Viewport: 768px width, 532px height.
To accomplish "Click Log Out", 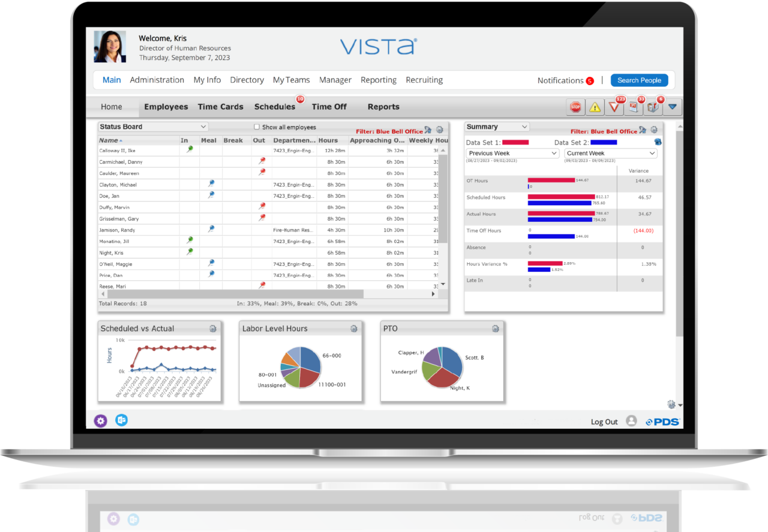I will (x=604, y=422).
